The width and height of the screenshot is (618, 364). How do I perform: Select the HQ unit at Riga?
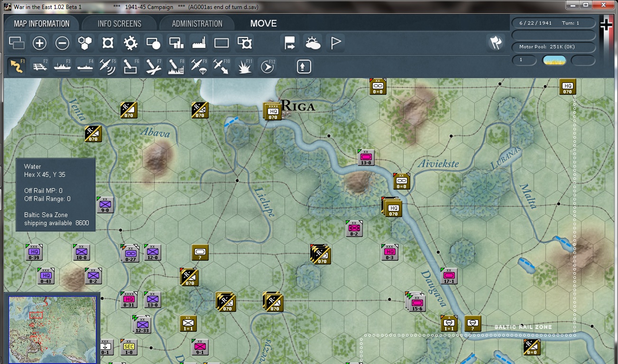(x=273, y=111)
